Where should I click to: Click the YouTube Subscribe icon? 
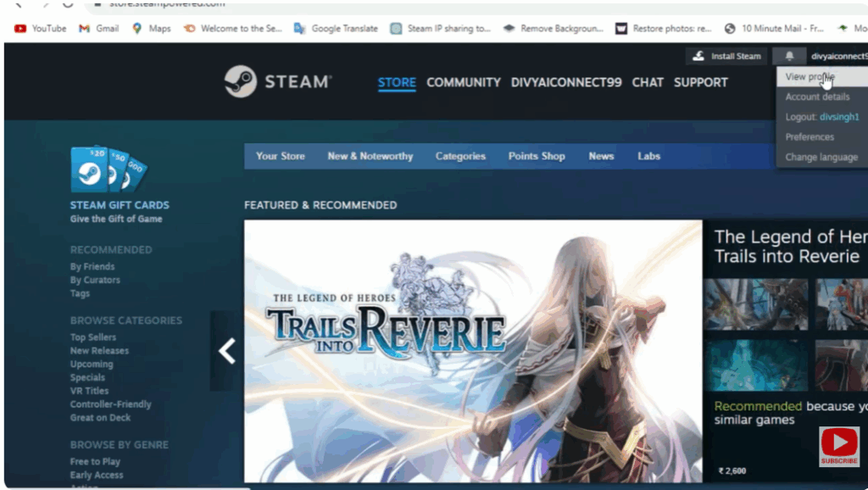coord(838,446)
